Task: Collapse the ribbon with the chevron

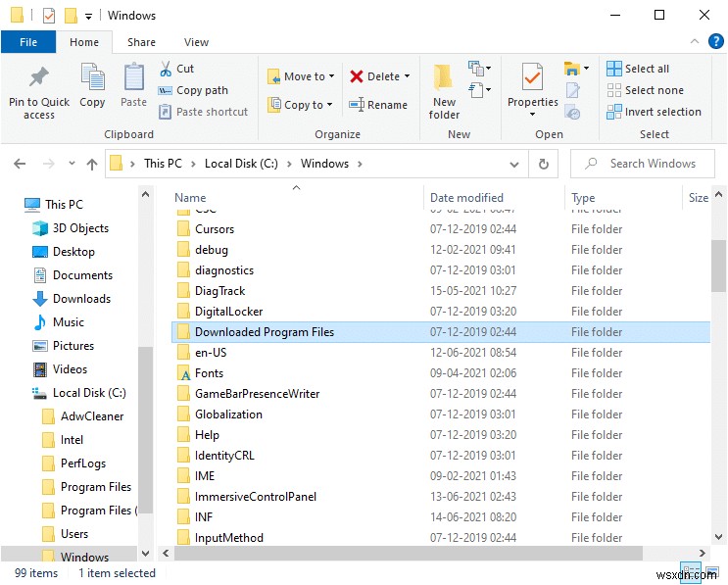Action: (x=694, y=41)
